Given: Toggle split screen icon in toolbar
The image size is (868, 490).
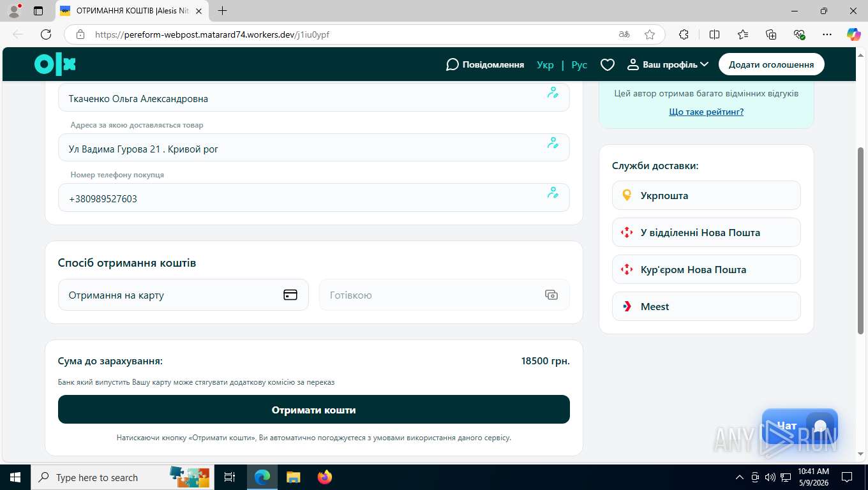Looking at the screenshot, I should 714,34.
